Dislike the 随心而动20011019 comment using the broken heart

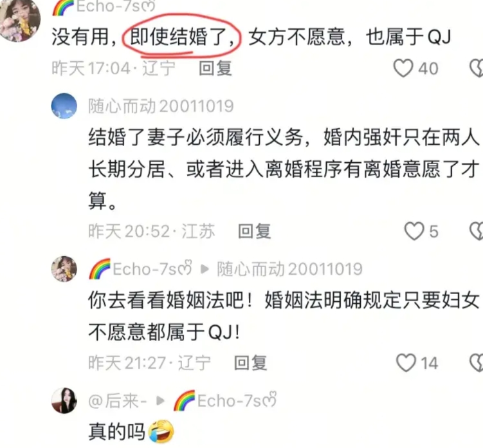pos(476,231)
